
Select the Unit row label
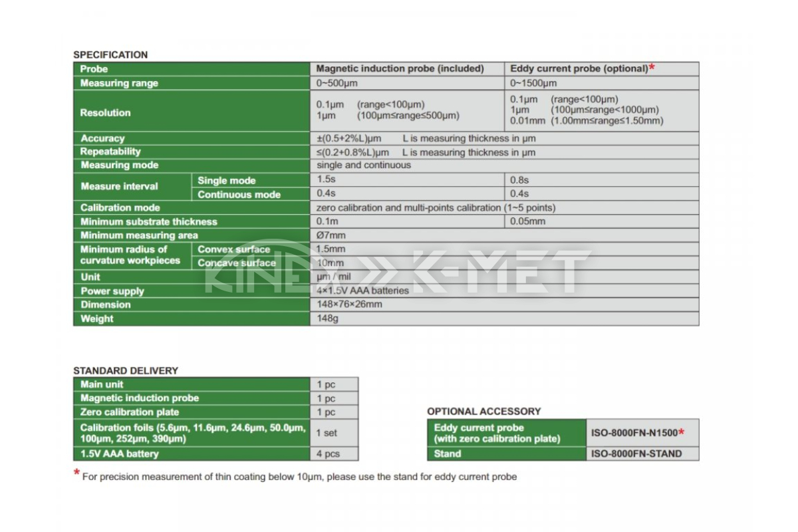[x=192, y=277]
